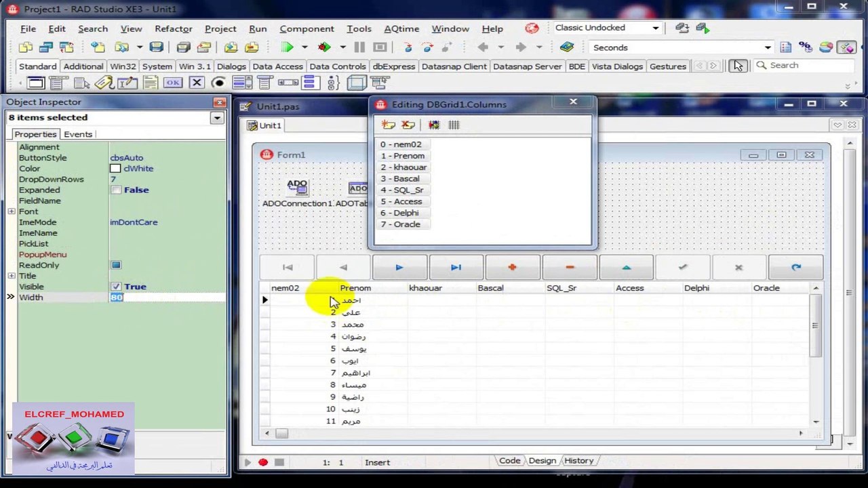
Task: Select the MainMenu component icon on palette
Action: click(59, 83)
